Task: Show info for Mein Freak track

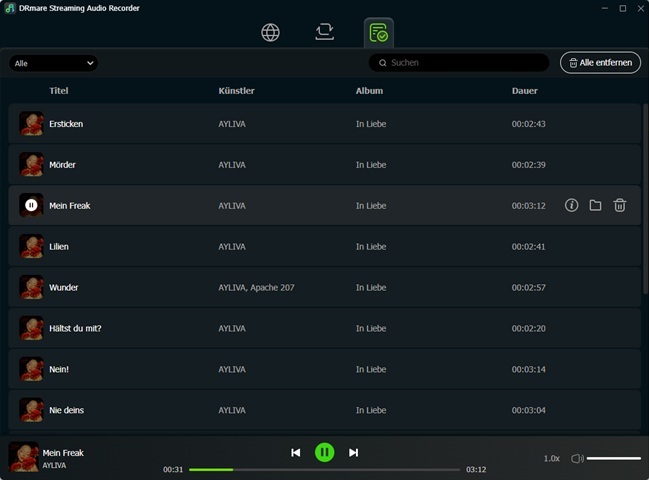Action: click(571, 205)
